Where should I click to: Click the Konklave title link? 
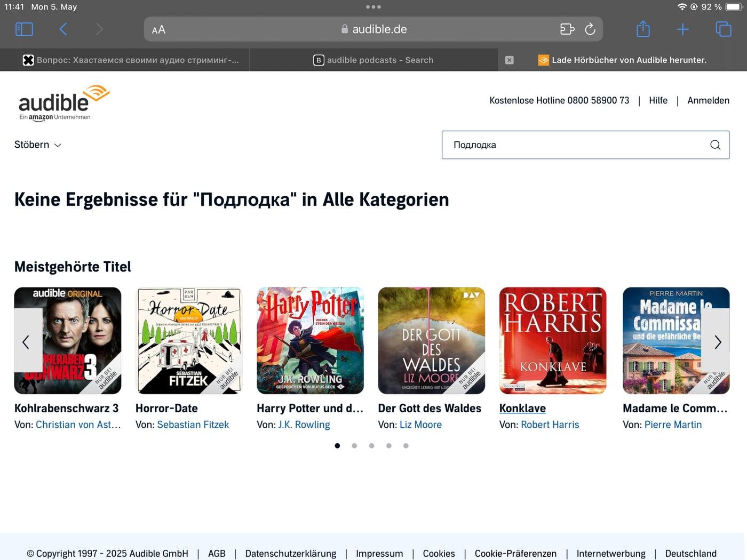click(x=522, y=409)
